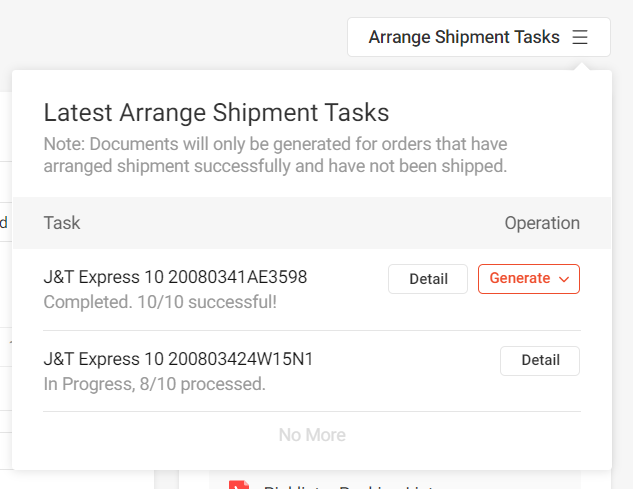Viewport: 633px width, 489px height.
Task: View Detail of task 20080341AE3598
Action: [428, 279]
